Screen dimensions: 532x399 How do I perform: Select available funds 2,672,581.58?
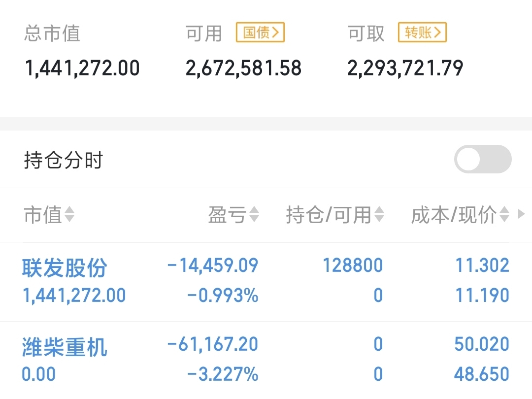243,68
